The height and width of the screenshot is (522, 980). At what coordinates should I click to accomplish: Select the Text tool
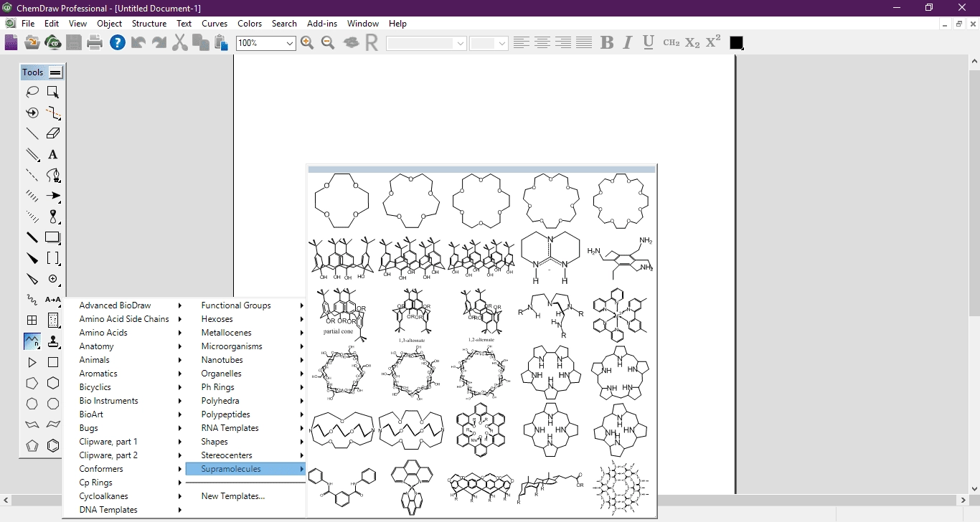click(x=53, y=154)
